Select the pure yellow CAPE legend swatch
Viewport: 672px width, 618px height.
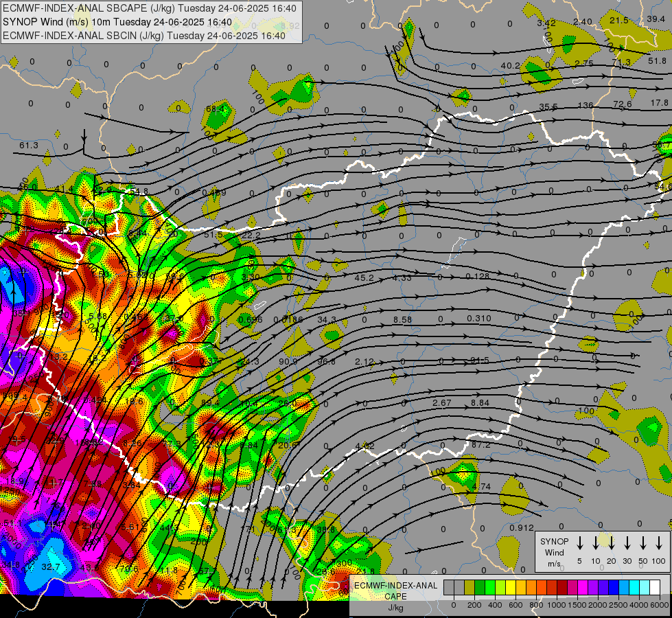click(511, 588)
